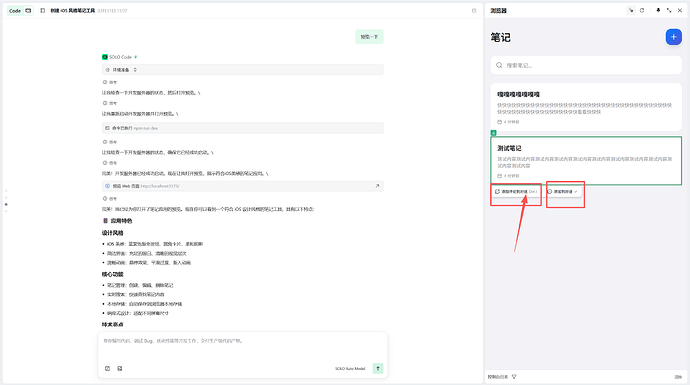Switch to the panel icon next to Code

pos(28,11)
